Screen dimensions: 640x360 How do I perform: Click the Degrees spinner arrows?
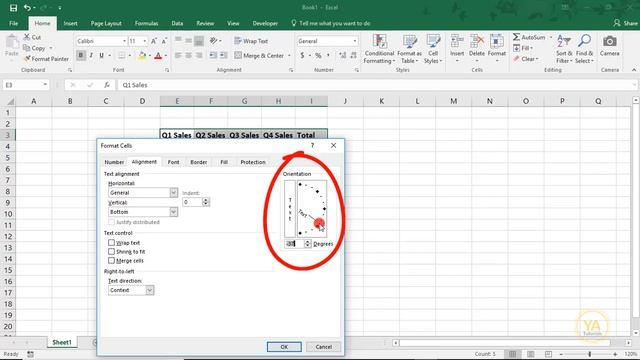(307, 244)
